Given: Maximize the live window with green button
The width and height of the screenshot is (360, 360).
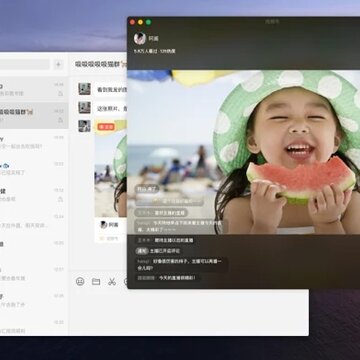Looking at the screenshot, I should coord(148,22).
